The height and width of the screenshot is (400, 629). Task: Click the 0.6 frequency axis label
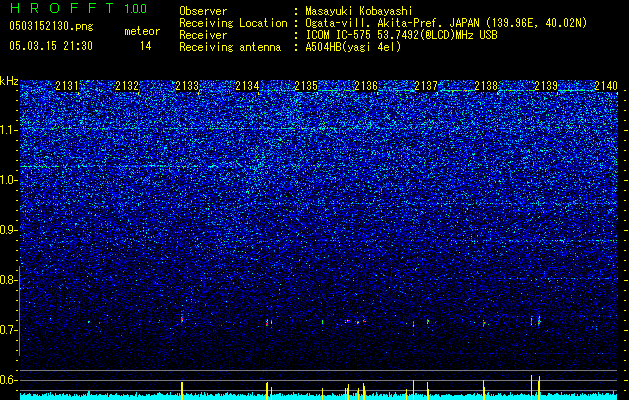(7, 380)
